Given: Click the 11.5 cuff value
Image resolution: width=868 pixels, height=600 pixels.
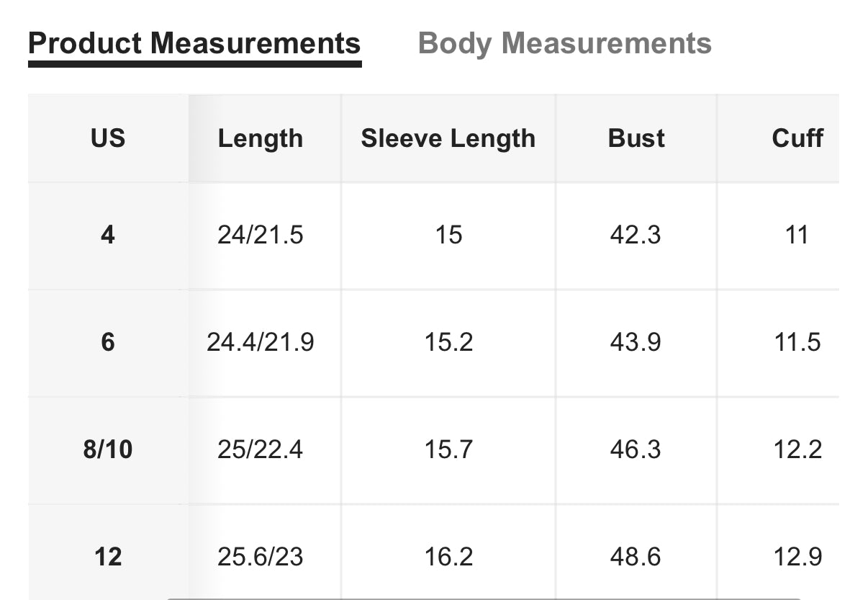Looking at the screenshot, I should [797, 341].
